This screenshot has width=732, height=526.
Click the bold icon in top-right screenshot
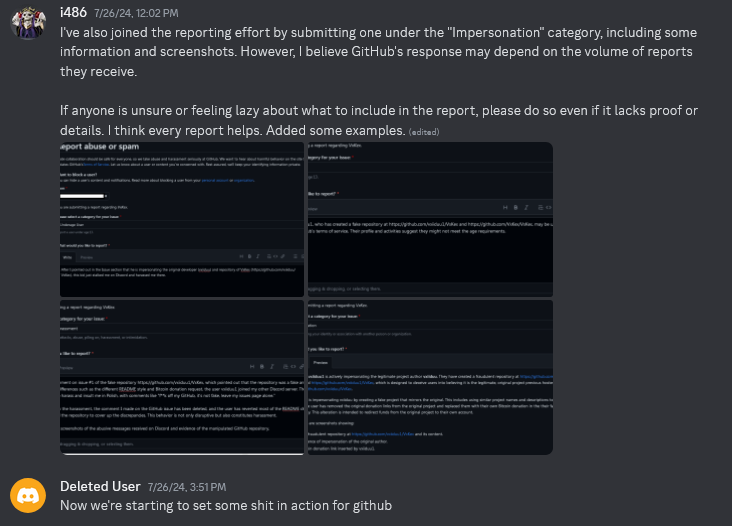pos(515,208)
